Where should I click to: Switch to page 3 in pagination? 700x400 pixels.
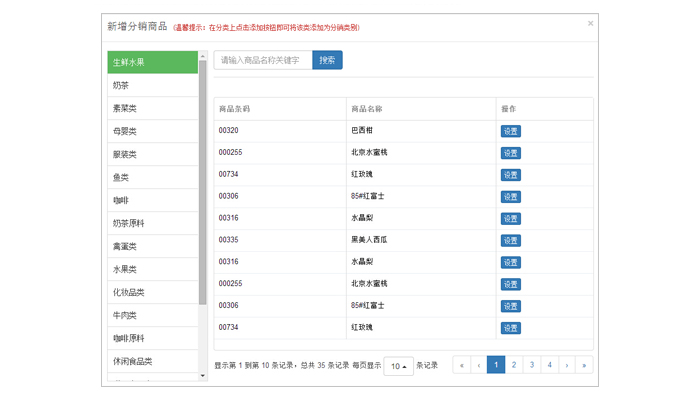[x=532, y=365]
